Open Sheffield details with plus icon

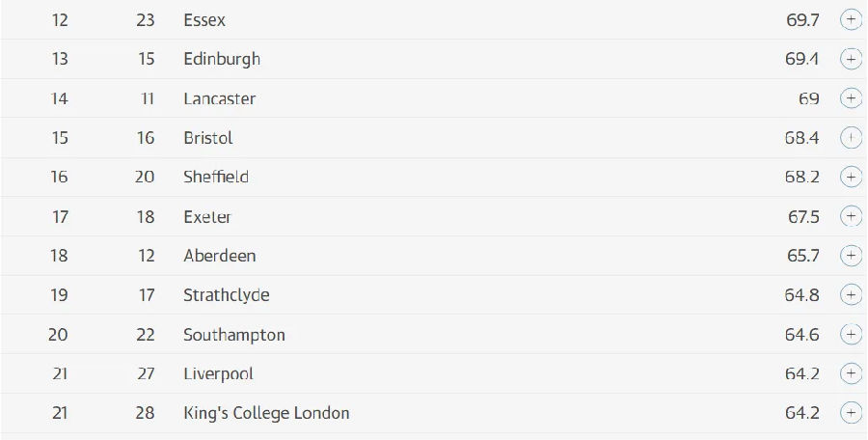click(x=851, y=177)
